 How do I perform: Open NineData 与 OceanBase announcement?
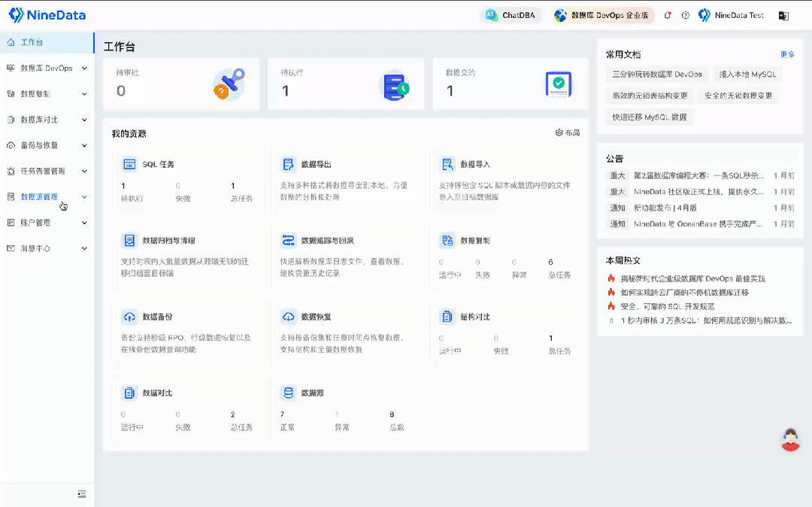pyautogui.click(x=698, y=223)
